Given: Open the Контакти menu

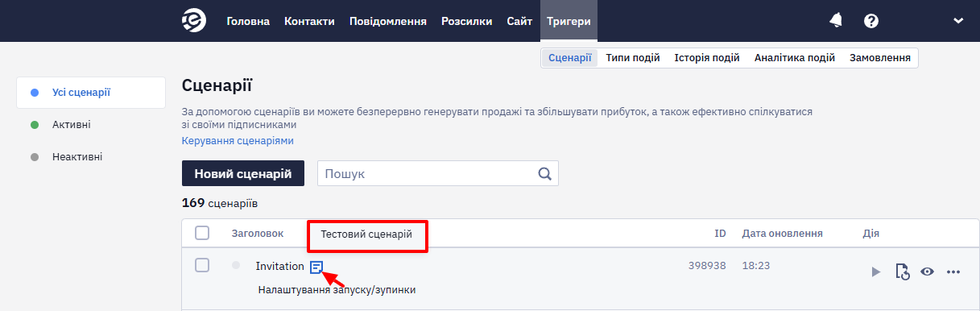Looking at the screenshot, I should coord(309,21).
